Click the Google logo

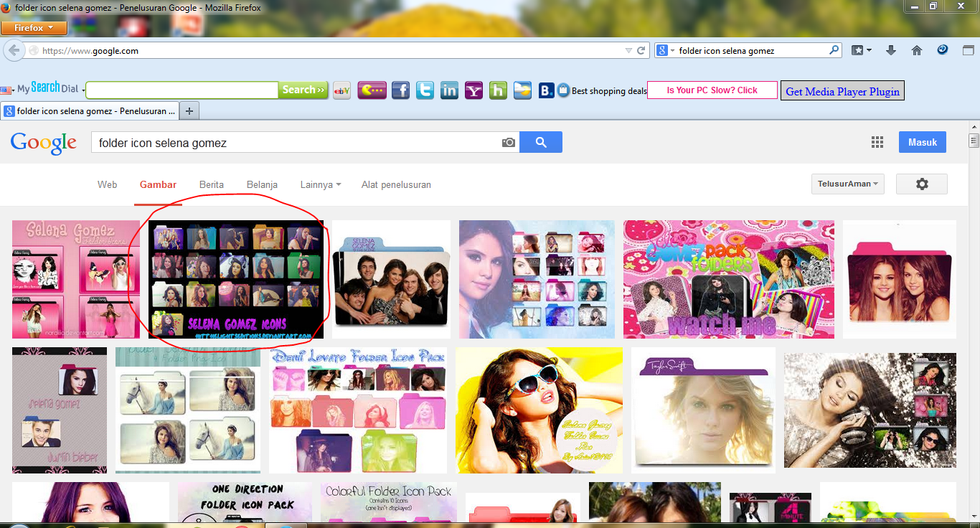tap(44, 143)
